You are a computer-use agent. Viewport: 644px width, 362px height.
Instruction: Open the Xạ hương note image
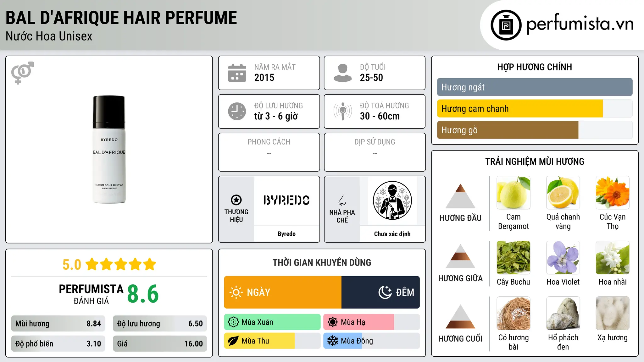613,313
